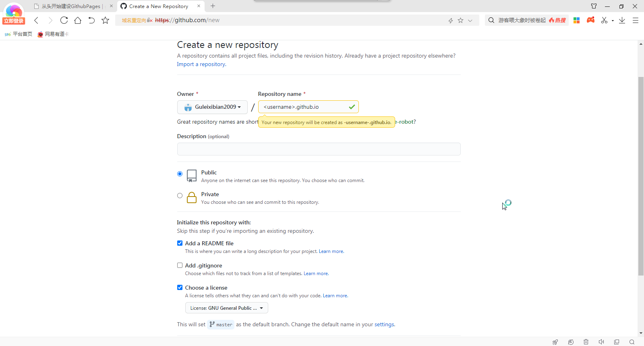This screenshot has height=346, width=644.
Task: Close the Create a New Repository tab
Action: click(x=199, y=6)
